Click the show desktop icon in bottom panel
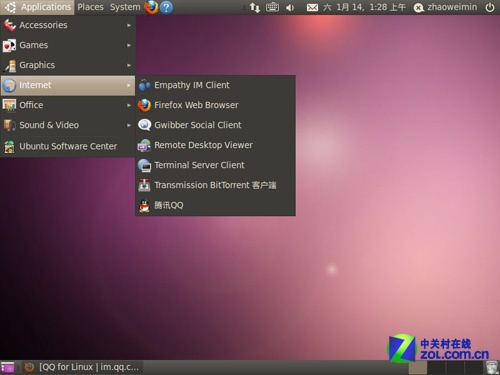 coord(7,367)
